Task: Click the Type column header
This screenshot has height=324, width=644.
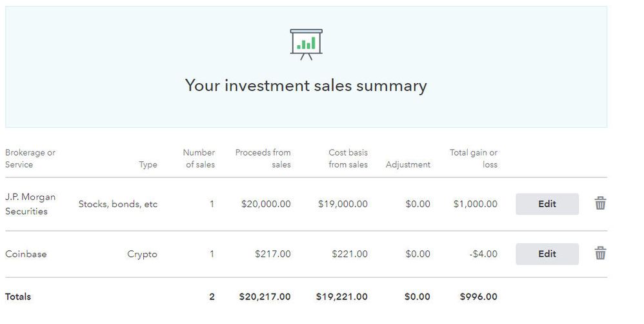Action: click(x=148, y=165)
